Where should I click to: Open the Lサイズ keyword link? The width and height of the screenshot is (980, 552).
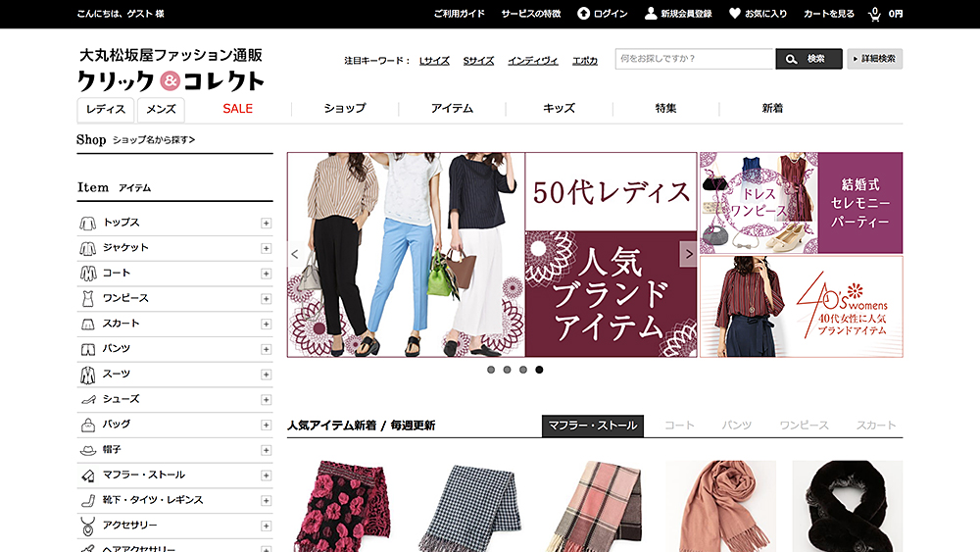coord(434,61)
